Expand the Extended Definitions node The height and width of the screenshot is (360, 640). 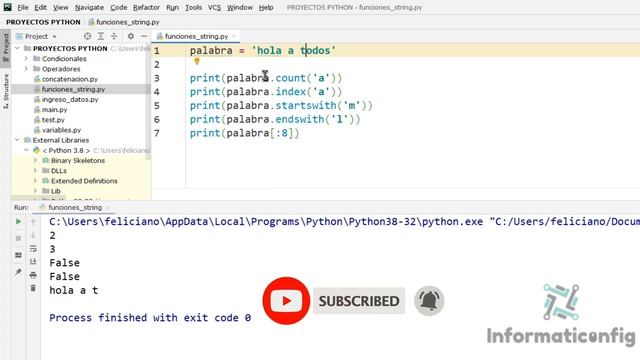(35, 181)
